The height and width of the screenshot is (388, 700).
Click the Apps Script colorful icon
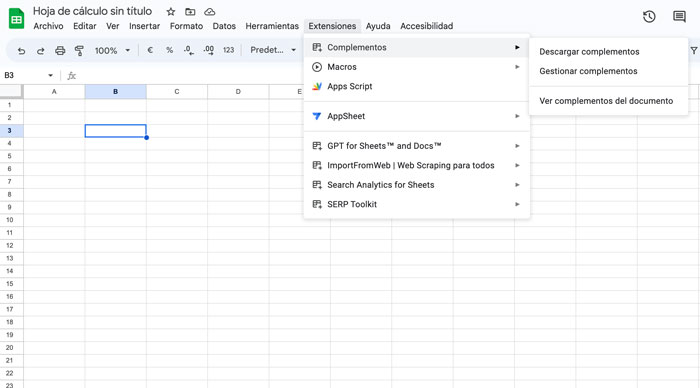[317, 86]
